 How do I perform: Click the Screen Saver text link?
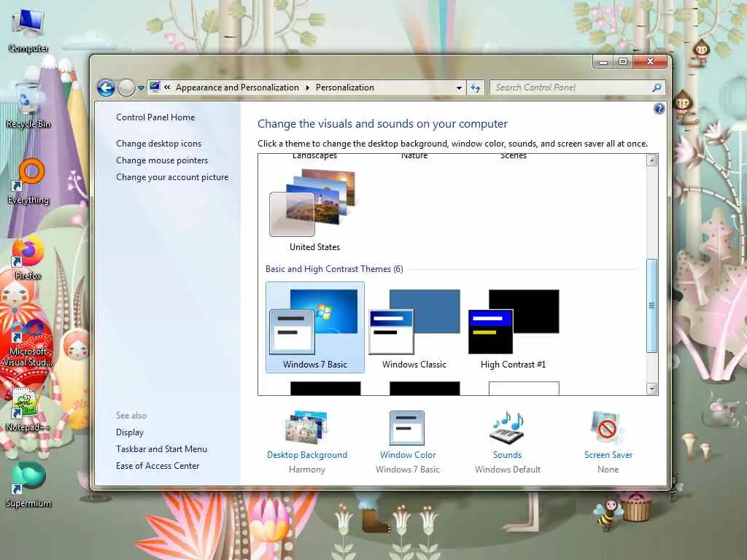click(608, 455)
